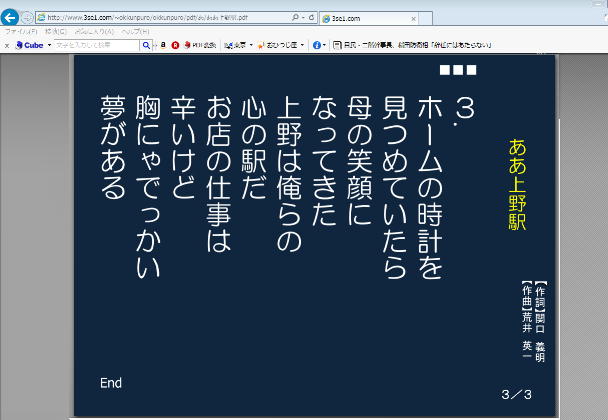
Task: Click the PDF conversion toolbar button
Action: (x=200, y=45)
